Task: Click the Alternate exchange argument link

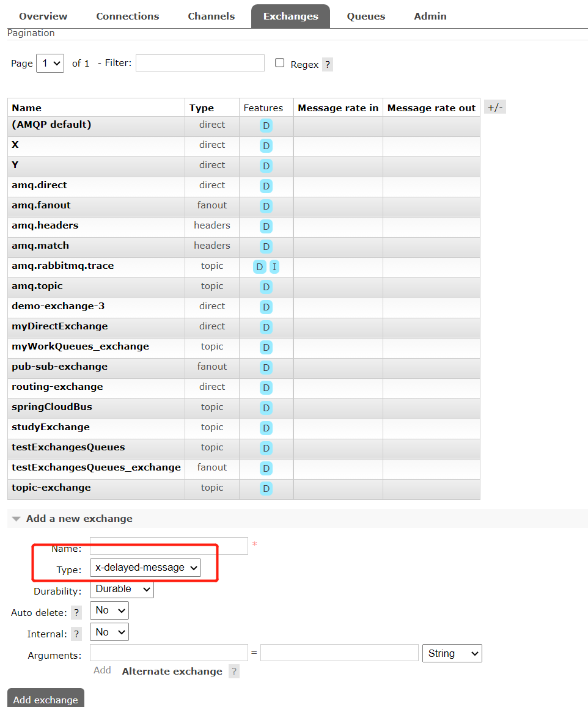Action: pyautogui.click(x=172, y=672)
